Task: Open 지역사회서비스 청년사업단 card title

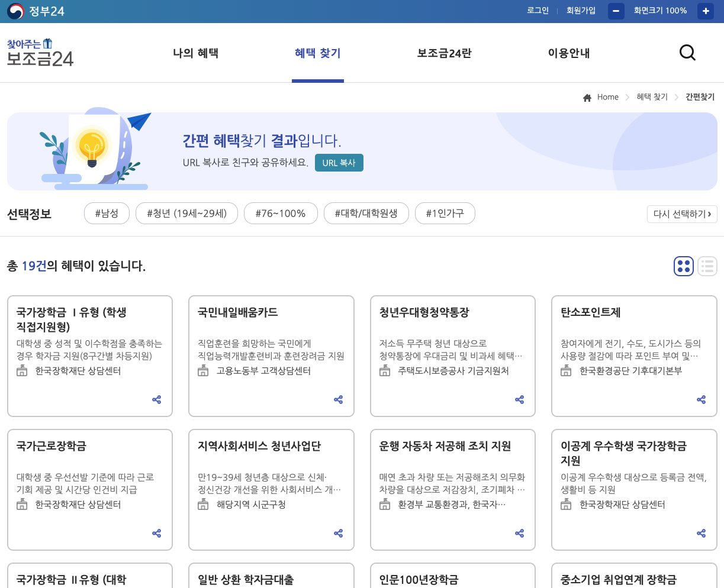Action: (x=259, y=446)
